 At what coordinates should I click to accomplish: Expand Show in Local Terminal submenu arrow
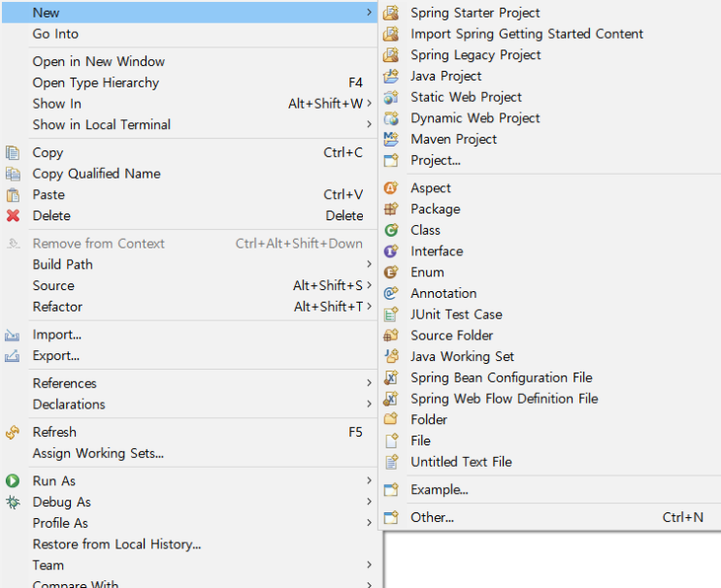pyautogui.click(x=369, y=124)
